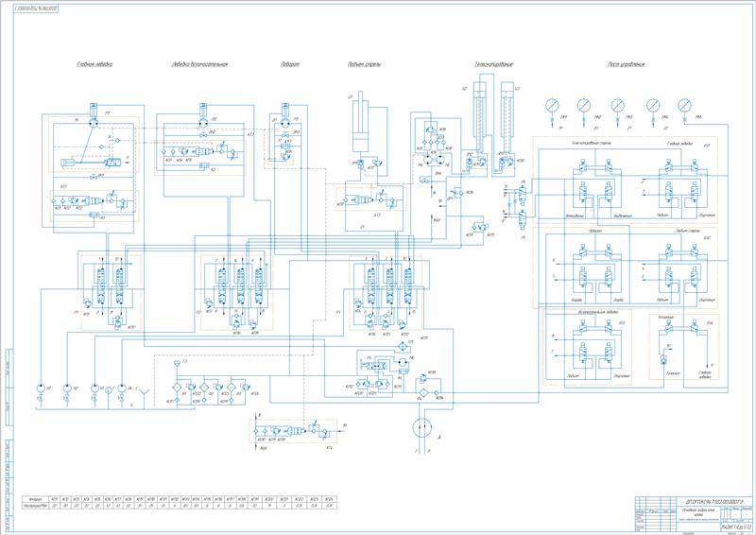This screenshot has height=535, width=756.
Task: Select the slewing hydraulic motor symbol
Action: pyautogui.click(x=284, y=124)
